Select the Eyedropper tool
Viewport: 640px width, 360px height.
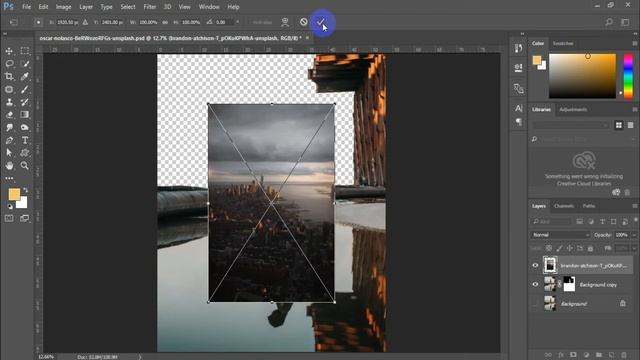tap(25, 76)
